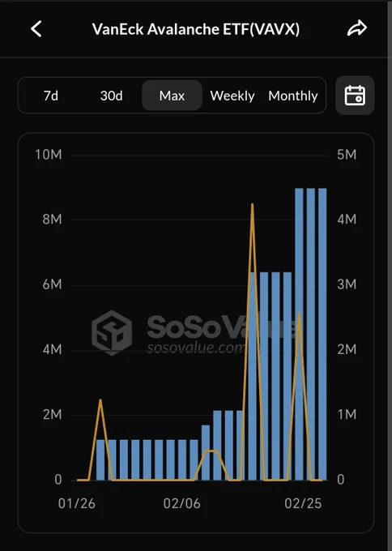Switch to Weekly view
Image resolution: width=392 pixels, height=551 pixels.
(232, 96)
